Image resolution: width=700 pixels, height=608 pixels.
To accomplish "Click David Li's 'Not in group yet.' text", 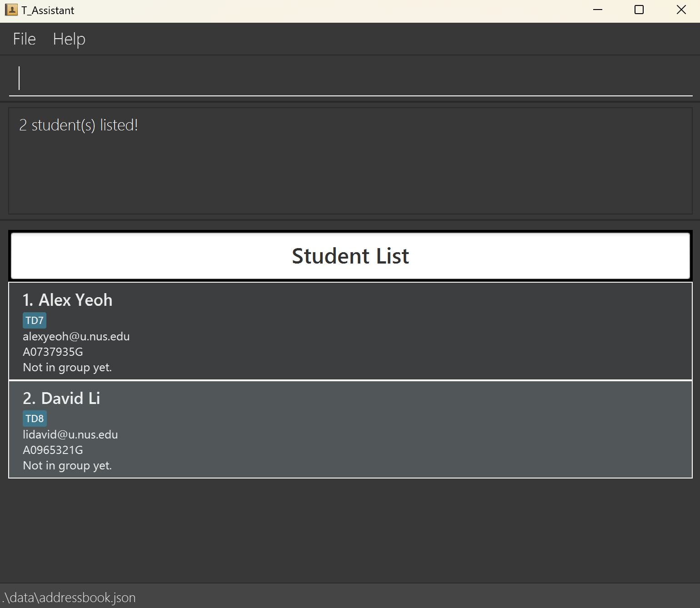I will tap(67, 466).
